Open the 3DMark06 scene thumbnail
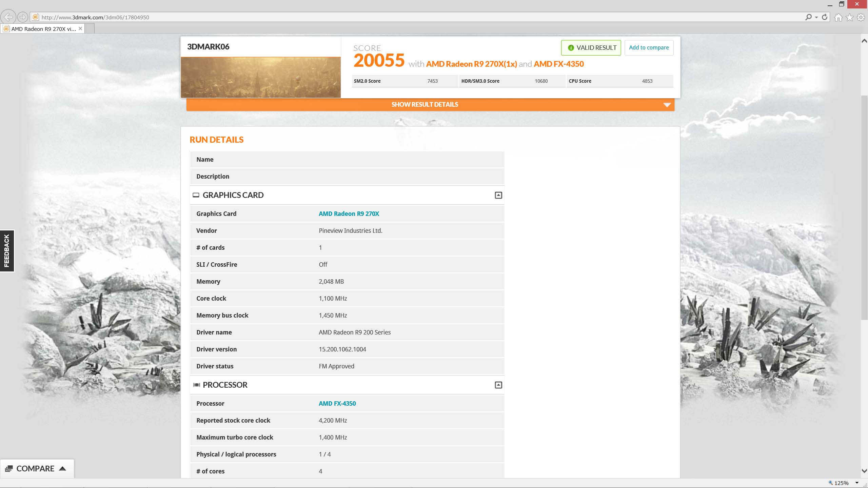The image size is (868, 488). [260, 78]
